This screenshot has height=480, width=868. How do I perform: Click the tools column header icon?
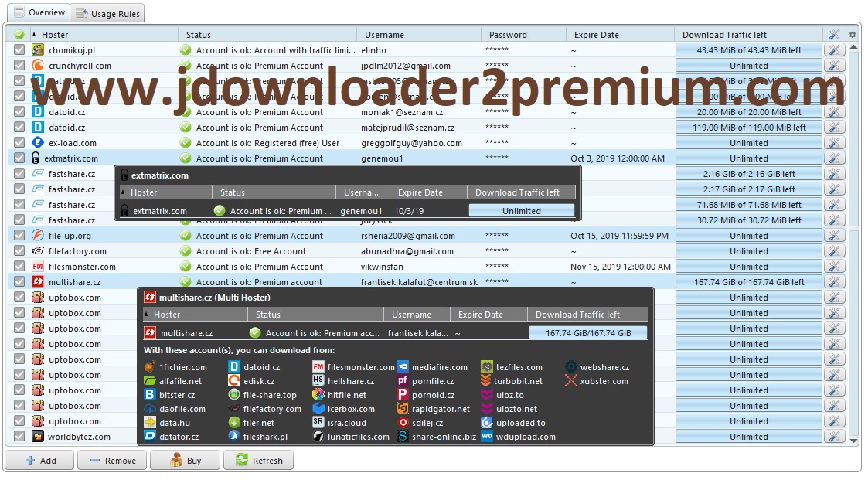834,34
